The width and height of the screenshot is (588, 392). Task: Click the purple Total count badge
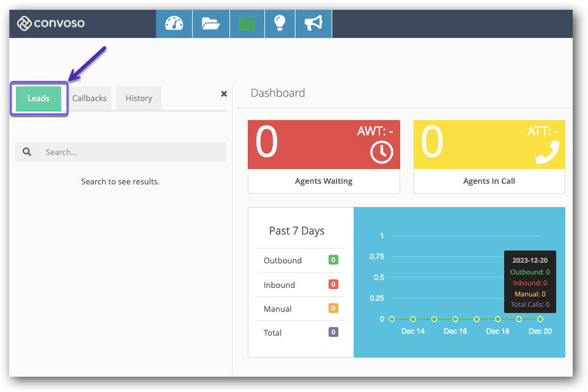point(333,333)
